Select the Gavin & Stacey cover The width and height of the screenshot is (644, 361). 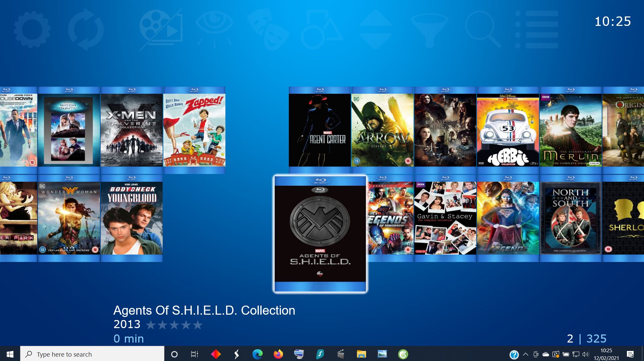(x=445, y=218)
